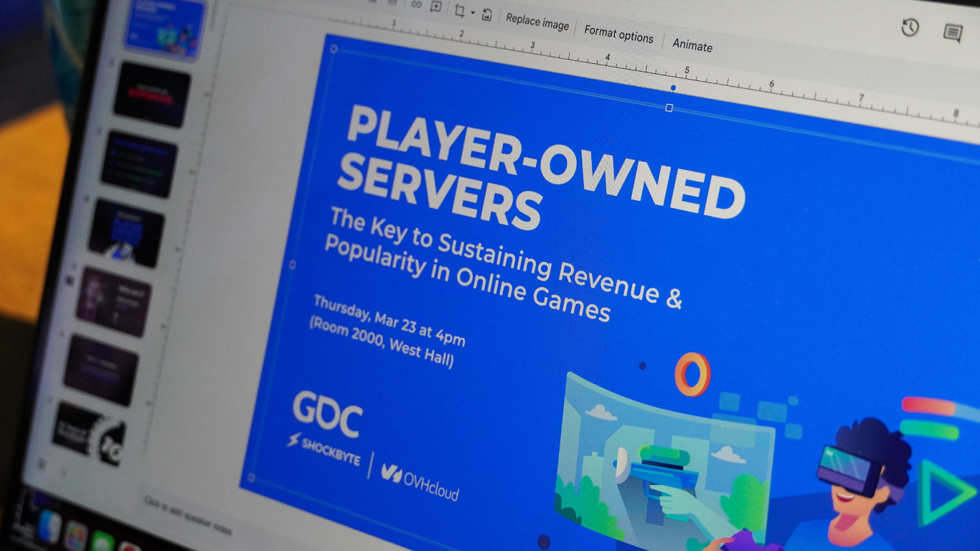
Task: Click the GDC logo on the slide
Action: click(328, 414)
